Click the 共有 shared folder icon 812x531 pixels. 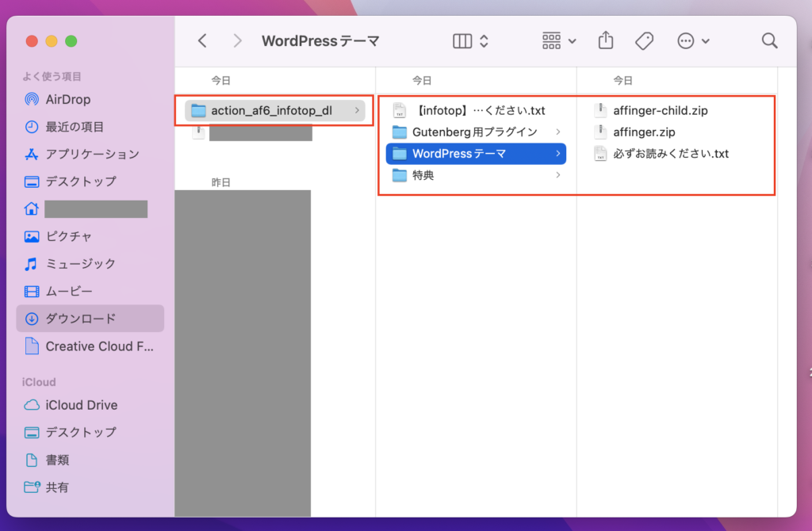click(x=32, y=487)
